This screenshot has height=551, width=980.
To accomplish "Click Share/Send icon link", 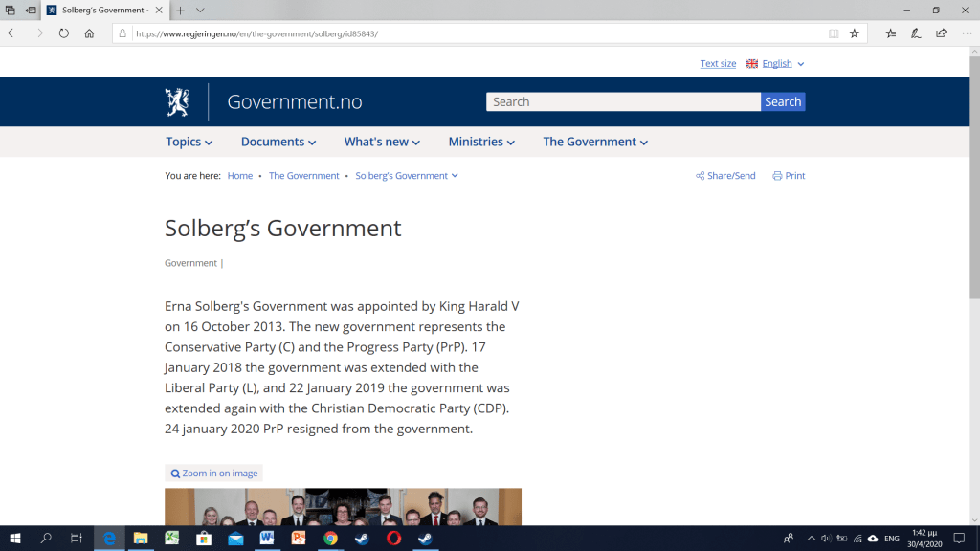I will click(725, 176).
